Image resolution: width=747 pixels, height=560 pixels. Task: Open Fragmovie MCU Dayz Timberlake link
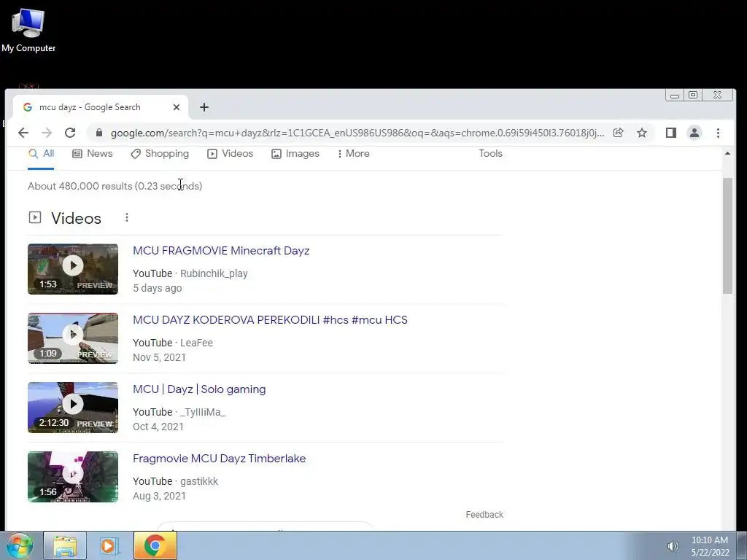point(219,458)
